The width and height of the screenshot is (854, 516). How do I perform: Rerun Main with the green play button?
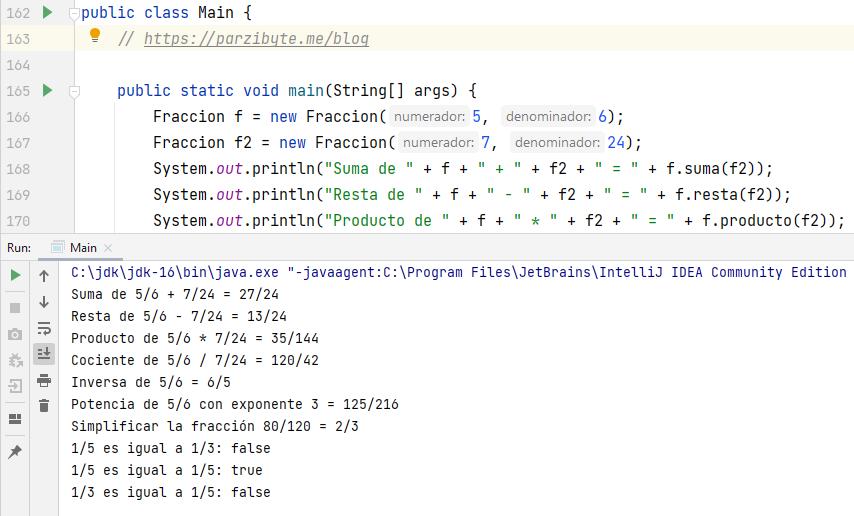click(x=15, y=275)
